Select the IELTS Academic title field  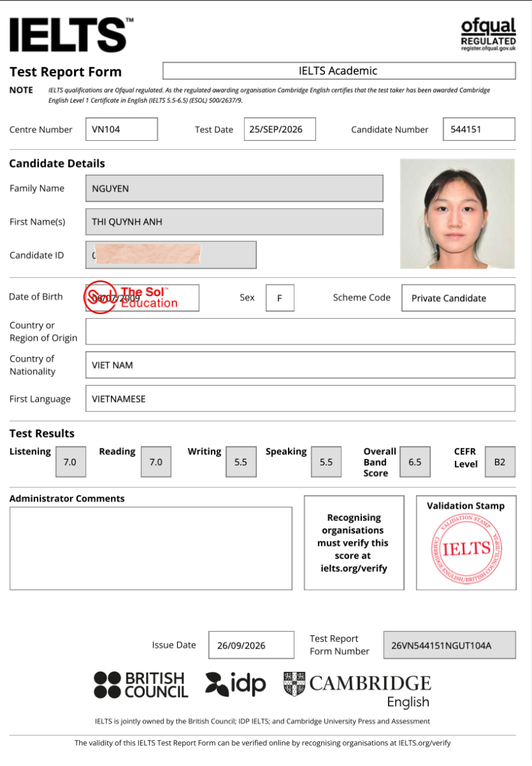(x=339, y=71)
